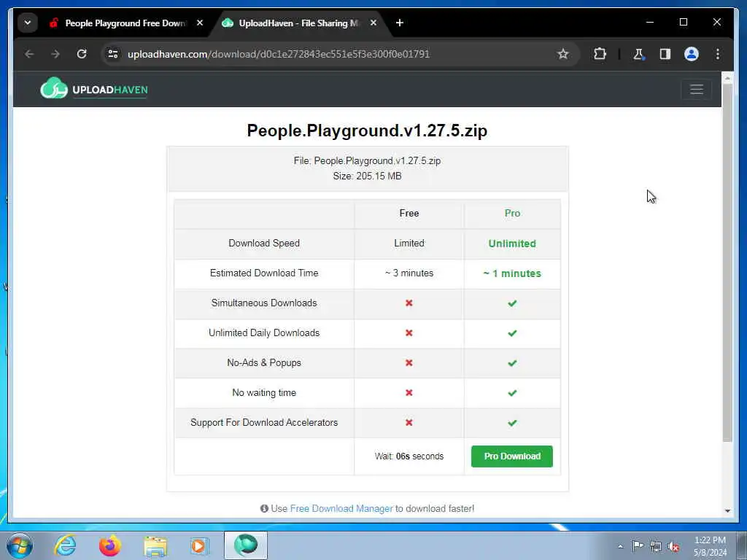747x560 pixels.
Task: Switch to People Playground Free Download tab
Action: pos(125,23)
